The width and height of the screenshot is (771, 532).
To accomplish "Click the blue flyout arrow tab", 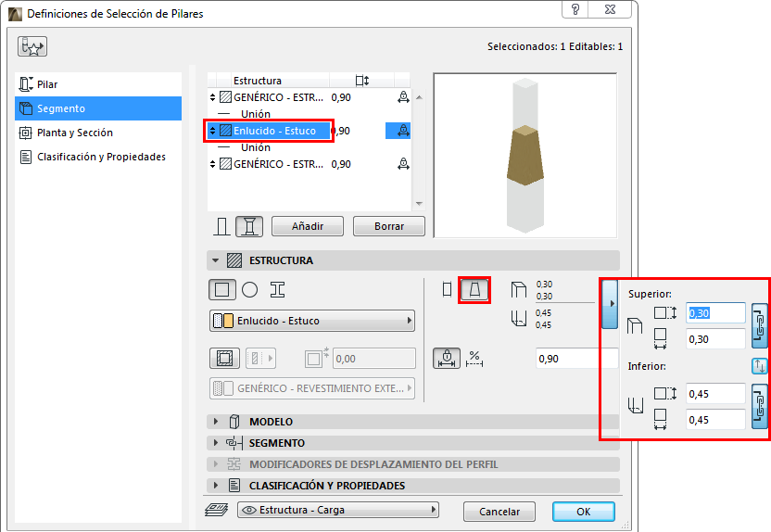I will click(610, 304).
